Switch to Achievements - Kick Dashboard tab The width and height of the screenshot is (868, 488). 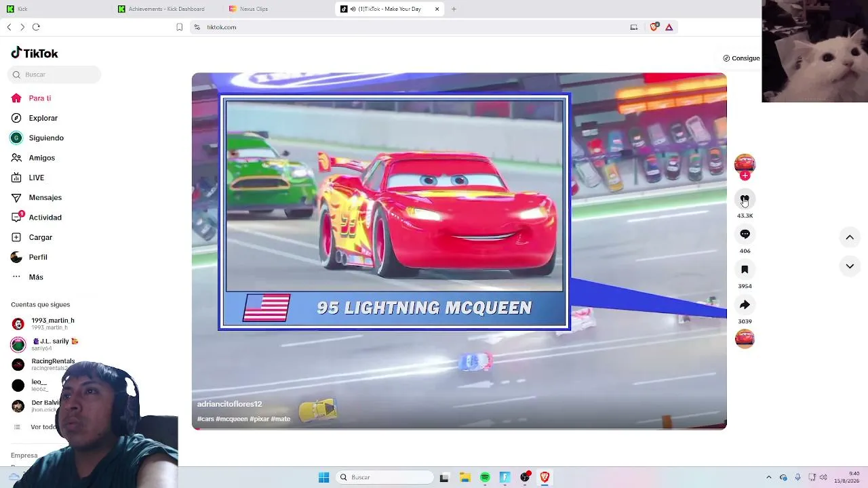(166, 9)
